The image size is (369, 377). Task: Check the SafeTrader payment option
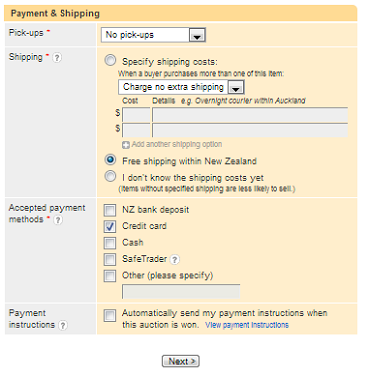pos(110,259)
